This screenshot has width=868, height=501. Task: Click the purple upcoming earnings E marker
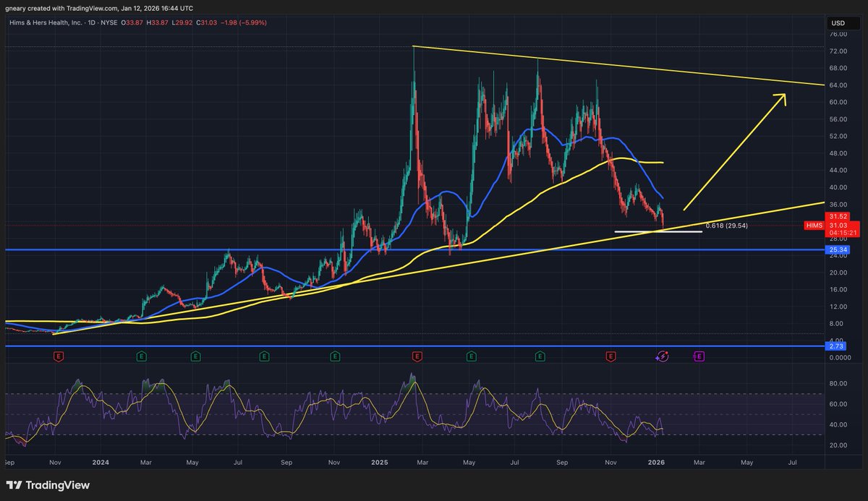click(x=699, y=356)
